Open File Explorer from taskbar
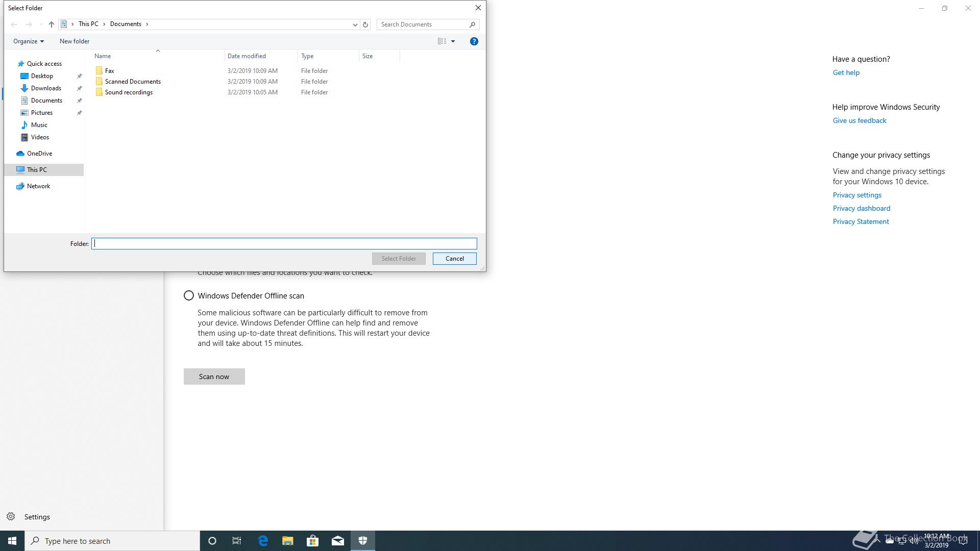This screenshot has height=551, width=980. [288, 541]
